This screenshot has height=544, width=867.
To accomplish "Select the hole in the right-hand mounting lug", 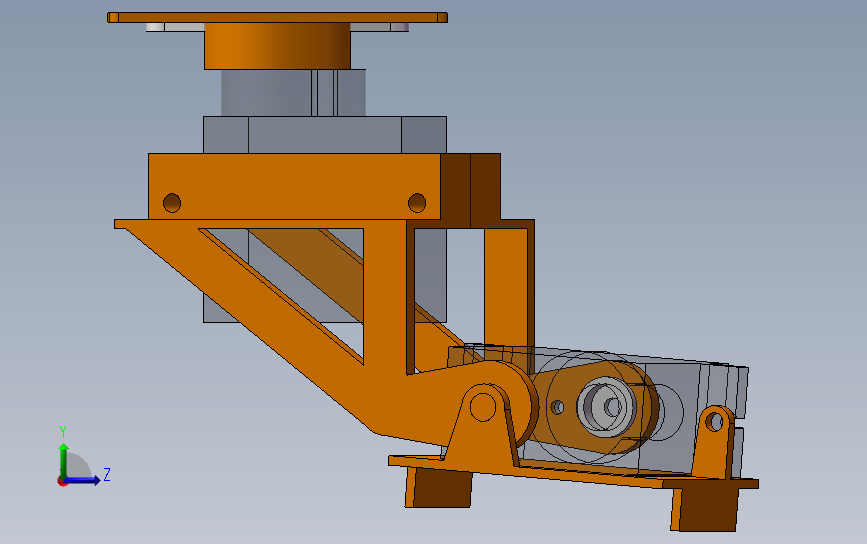I will (714, 422).
